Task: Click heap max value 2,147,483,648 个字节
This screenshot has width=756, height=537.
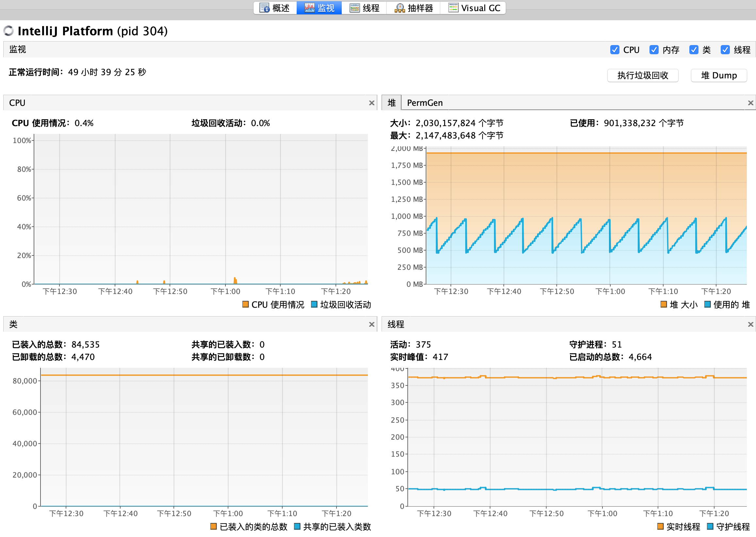Action: pos(459,136)
